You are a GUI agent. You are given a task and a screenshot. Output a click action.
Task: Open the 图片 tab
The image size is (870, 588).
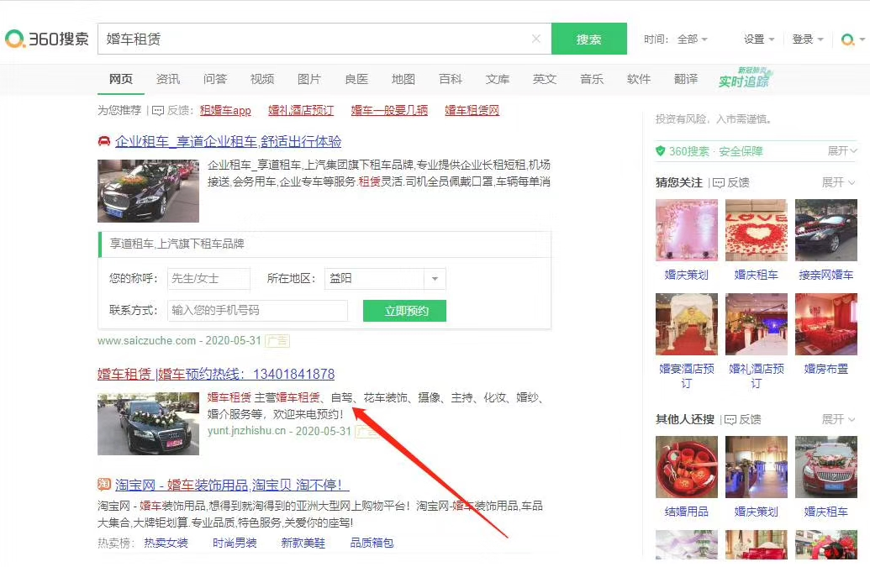click(309, 79)
